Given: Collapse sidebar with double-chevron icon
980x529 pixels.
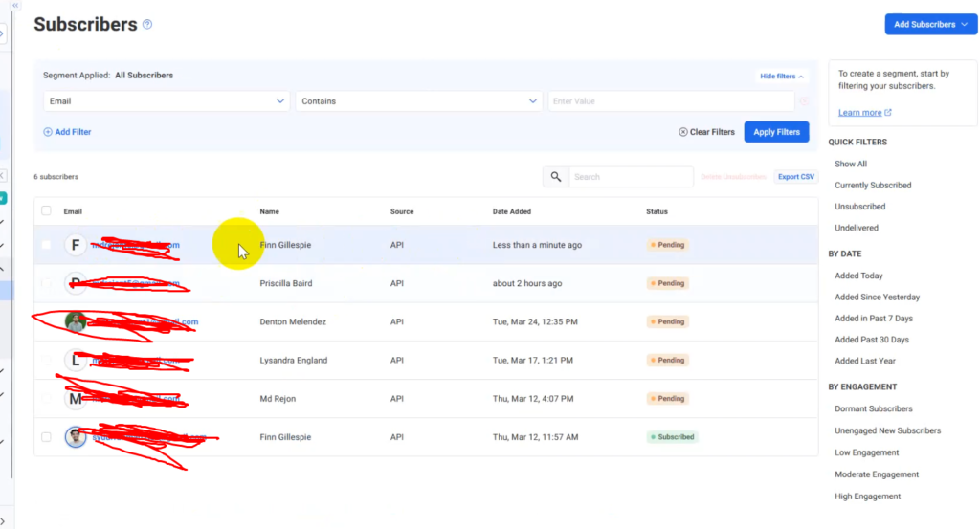Looking at the screenshot, I should [15, 5].
